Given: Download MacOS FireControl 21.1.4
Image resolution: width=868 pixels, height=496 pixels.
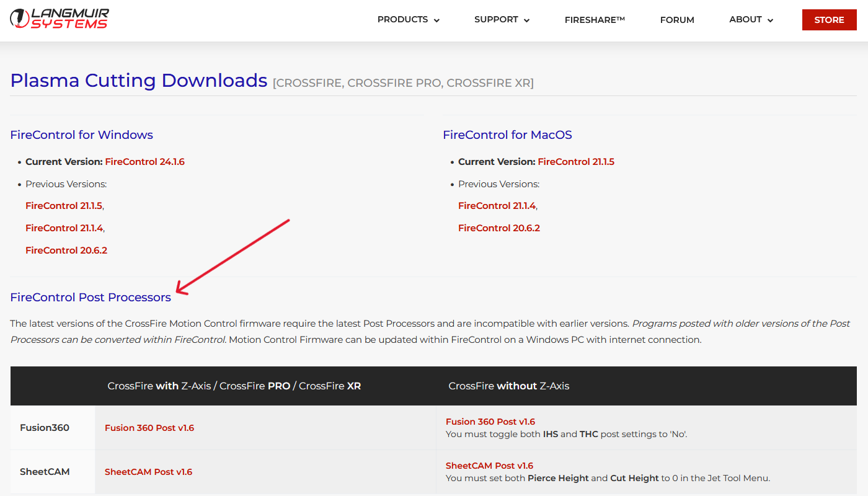Looking at the screenshot, I should [497, 206].
